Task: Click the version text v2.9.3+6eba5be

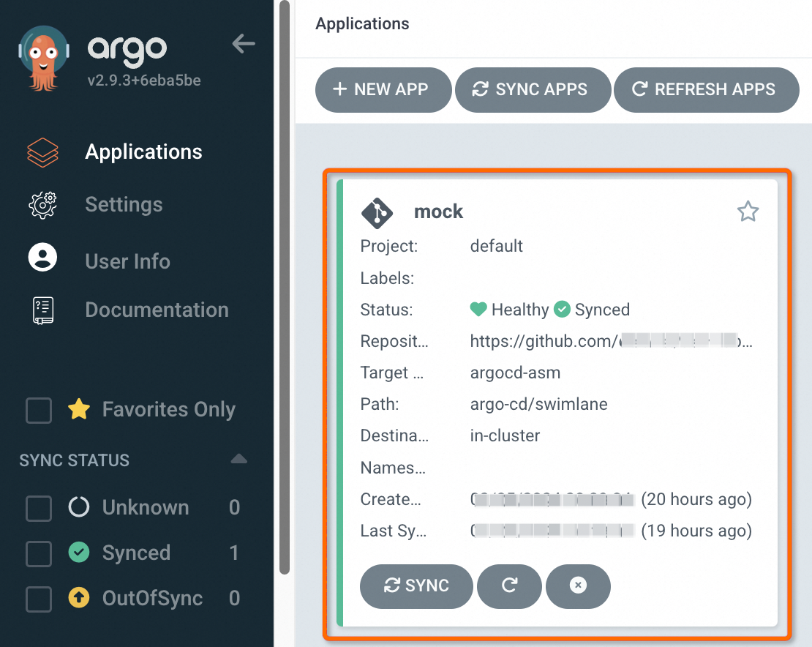Action: click(144, 81)
